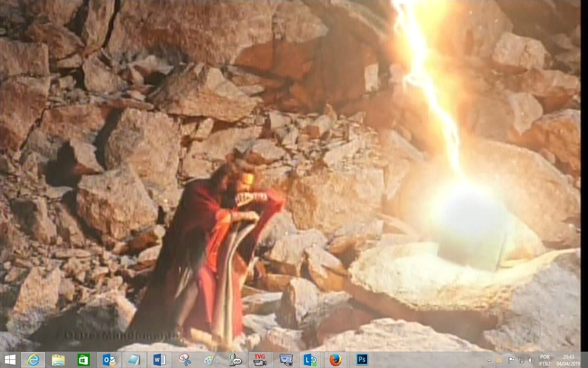Switch to the Notepad window

134,360
